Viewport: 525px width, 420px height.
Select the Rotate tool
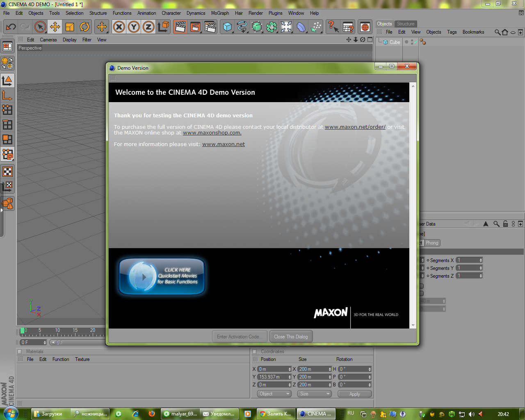[84, 27]
